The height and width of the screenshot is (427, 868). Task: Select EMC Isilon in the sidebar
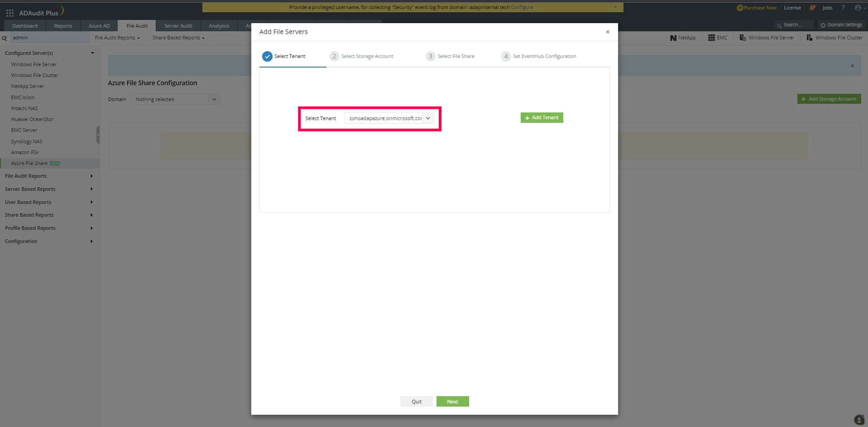coord(23,97)
